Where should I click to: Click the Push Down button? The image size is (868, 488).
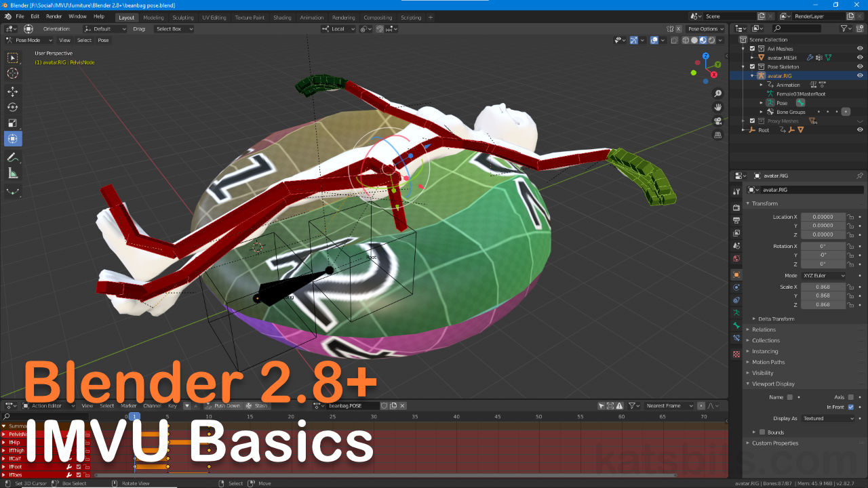click(x=223, y=405)
